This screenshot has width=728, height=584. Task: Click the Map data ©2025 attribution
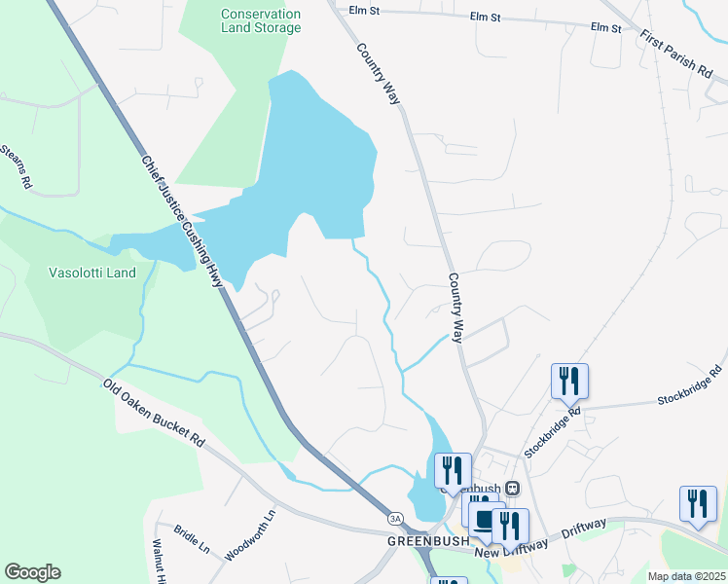tap(687, 577)
